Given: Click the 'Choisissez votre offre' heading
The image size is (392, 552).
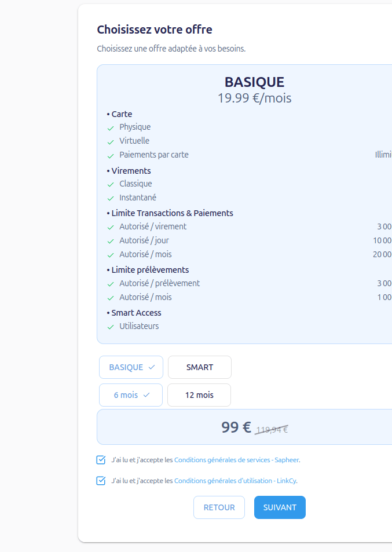Looking at the screenshot, I should tap(155, 30).
